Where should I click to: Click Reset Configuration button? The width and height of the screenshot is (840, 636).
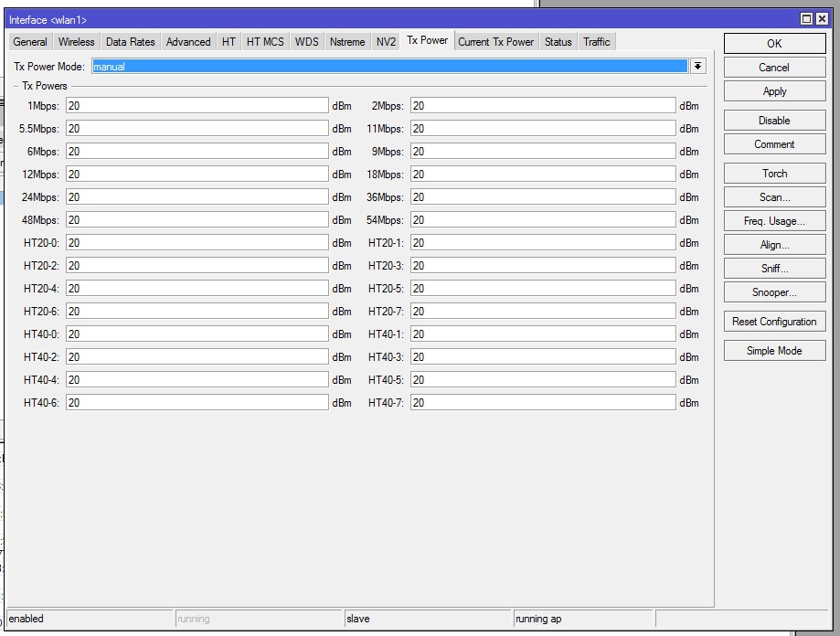tap(774, 322)
